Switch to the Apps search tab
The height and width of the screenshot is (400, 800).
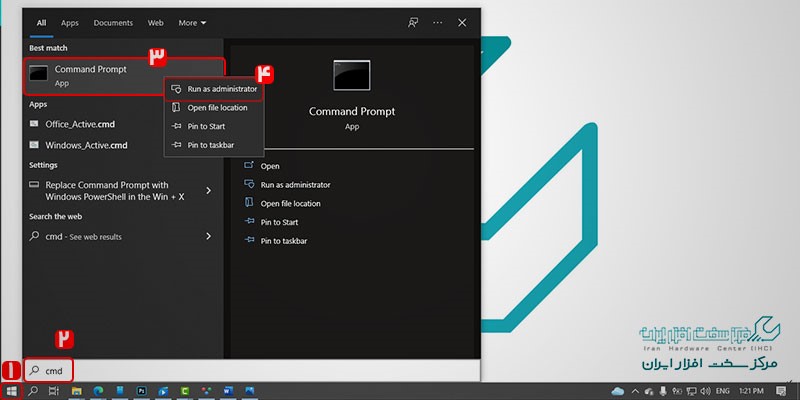(x=69, y=23)
